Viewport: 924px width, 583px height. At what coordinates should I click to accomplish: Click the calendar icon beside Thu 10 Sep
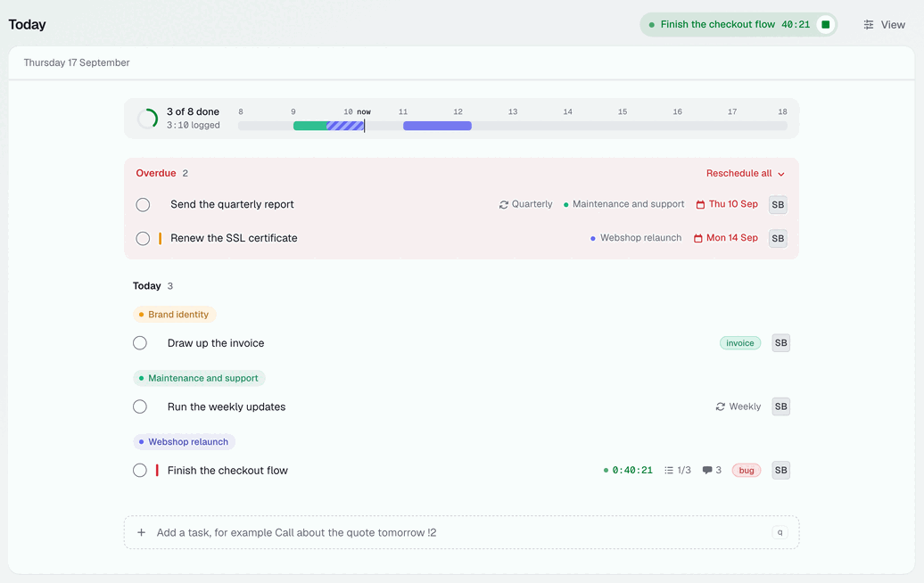click(700, 204)
